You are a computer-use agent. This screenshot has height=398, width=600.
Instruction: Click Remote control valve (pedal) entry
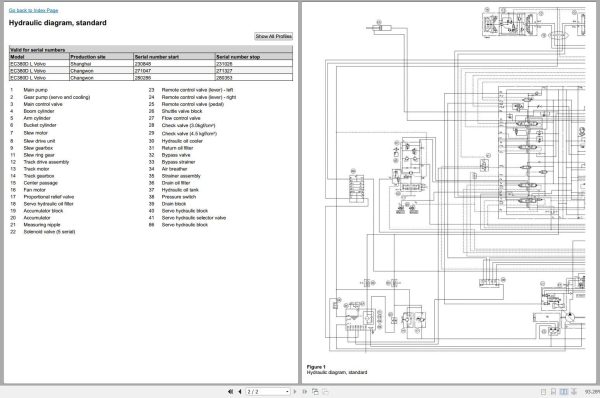coord(193,104)
